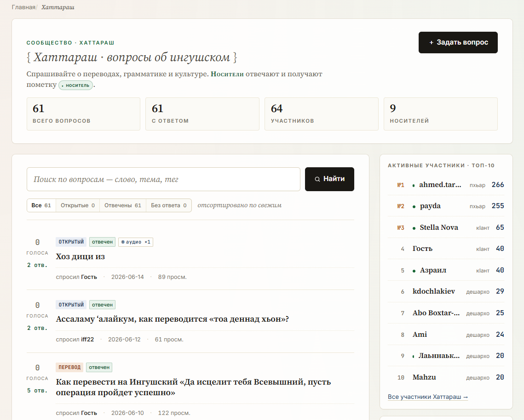The image size is (524, 420).
Task: Open the Носители link in description
Action: click(x=227, y=74)
